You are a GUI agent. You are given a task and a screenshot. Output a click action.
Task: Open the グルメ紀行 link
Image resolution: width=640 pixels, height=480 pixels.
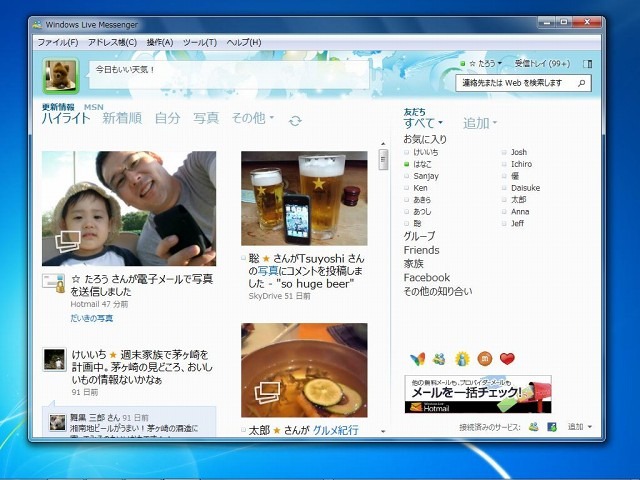coord(336,430)
